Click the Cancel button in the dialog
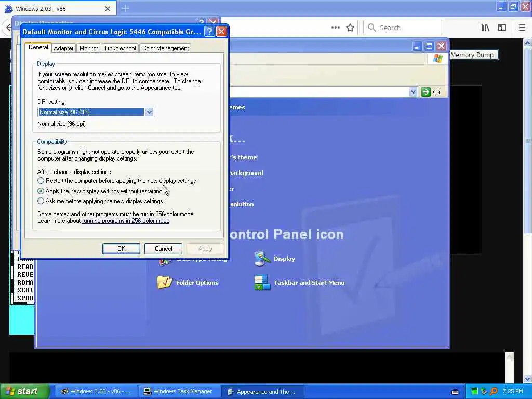Screen dimensions: 532x399 (163, 249)
